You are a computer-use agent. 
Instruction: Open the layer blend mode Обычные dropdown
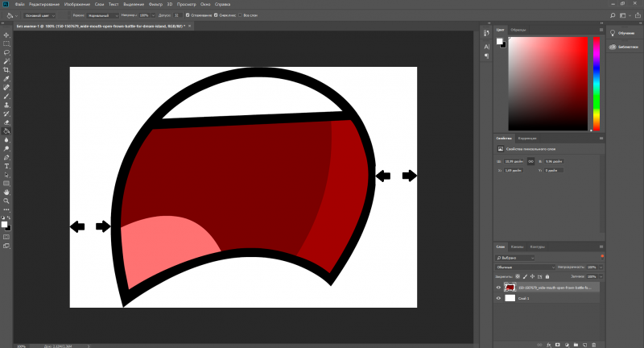click(x=523, y=267)
